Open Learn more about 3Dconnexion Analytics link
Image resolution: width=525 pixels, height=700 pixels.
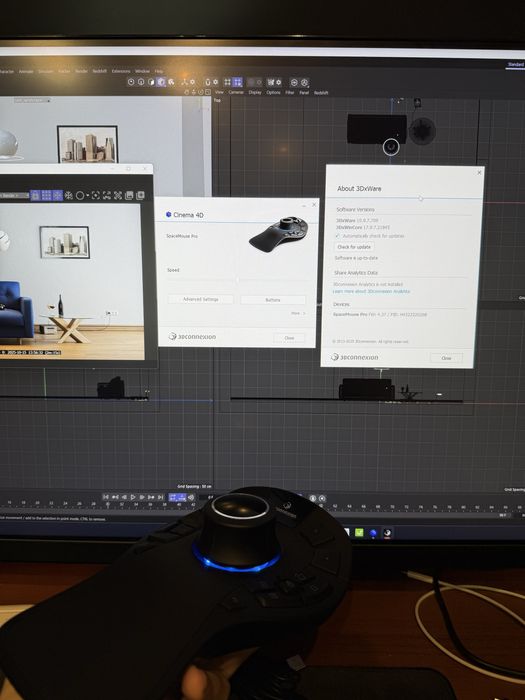(371, 292)
